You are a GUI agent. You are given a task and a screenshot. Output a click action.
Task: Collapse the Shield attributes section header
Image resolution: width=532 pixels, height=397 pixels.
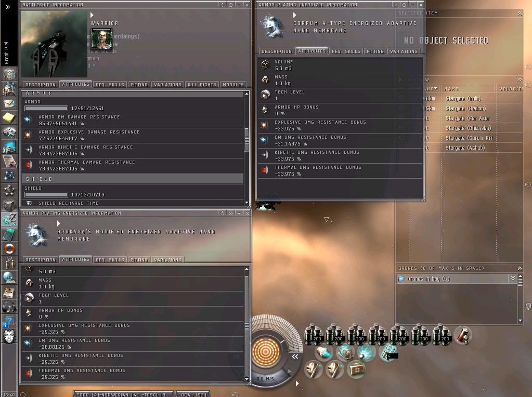(133, 179)
